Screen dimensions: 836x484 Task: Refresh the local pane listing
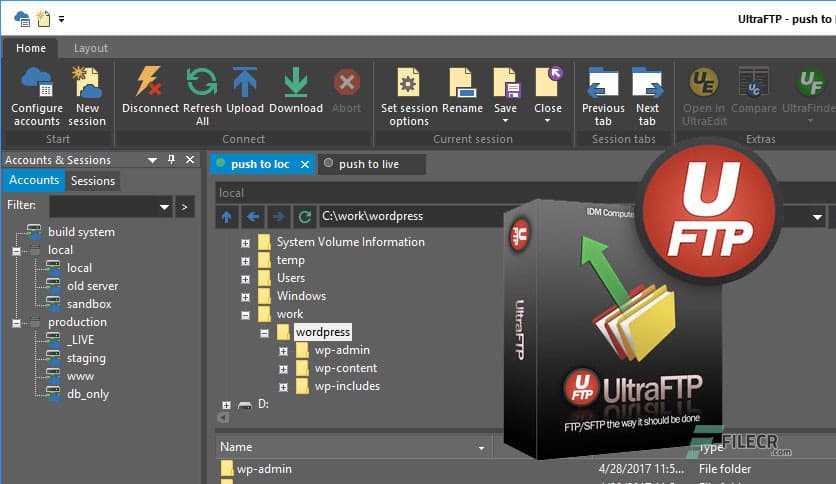[304, 216]
